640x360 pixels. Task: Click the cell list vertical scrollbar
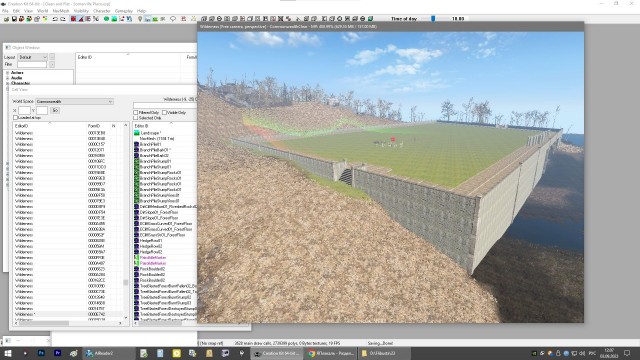126,221
